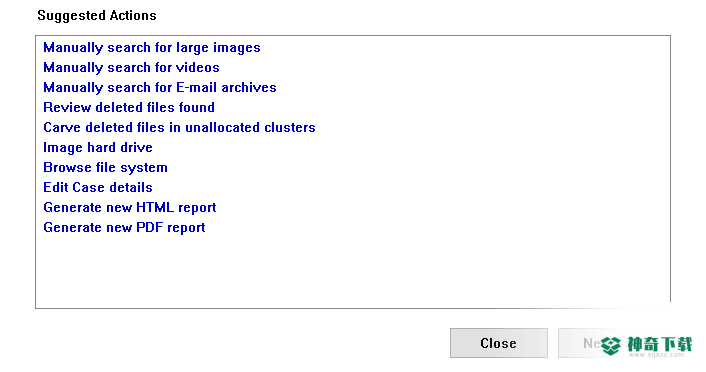Click the Close button
The height and width of the screenshot is (372, 706).
(x=498, y=343)
